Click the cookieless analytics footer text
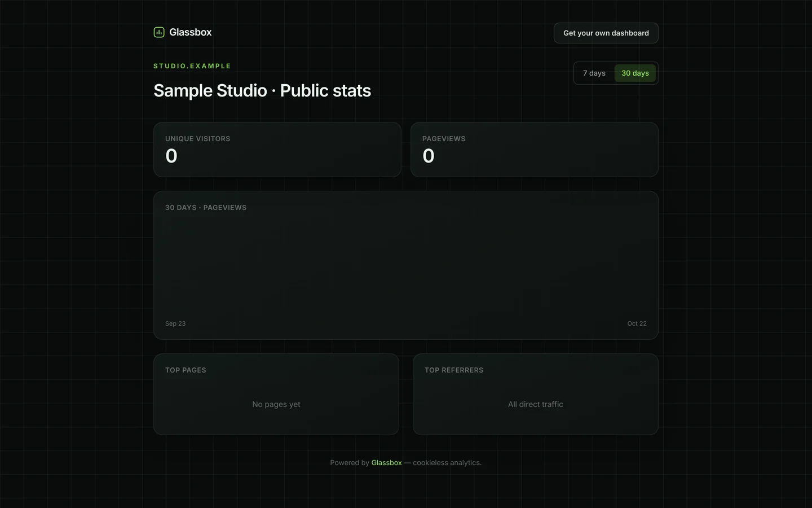Viewport: 812px width, 508px height. pyautogui.click(x=447, y=463)
